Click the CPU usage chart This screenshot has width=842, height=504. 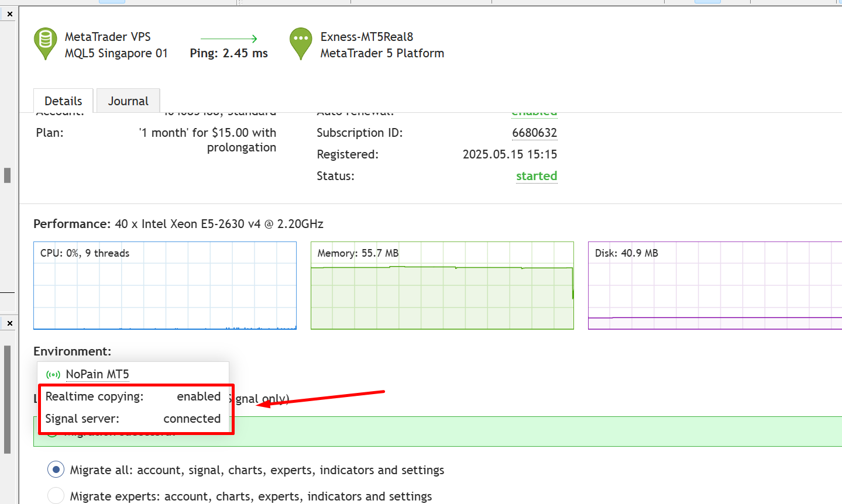point(165,285)
